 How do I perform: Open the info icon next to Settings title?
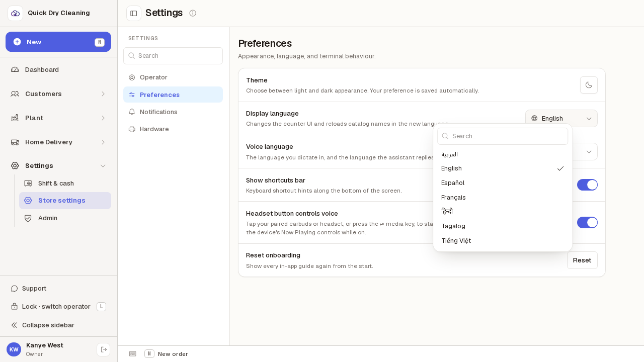193,13
